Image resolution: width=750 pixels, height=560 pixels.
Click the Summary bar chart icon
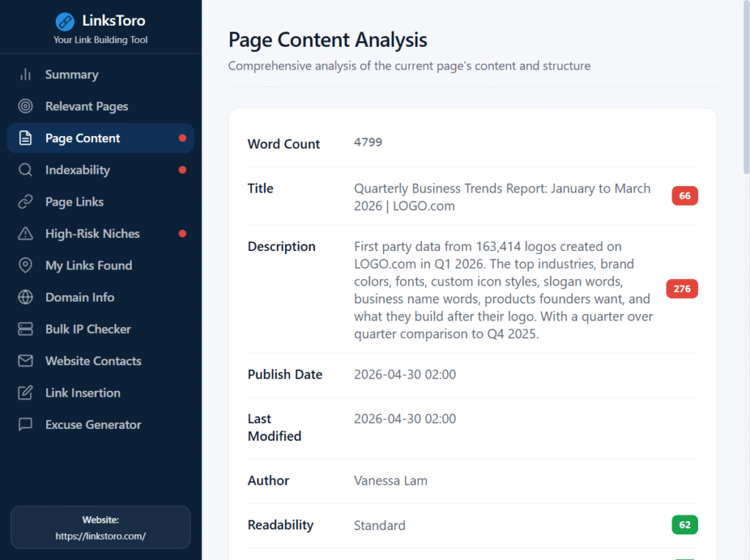coord(26,75)
